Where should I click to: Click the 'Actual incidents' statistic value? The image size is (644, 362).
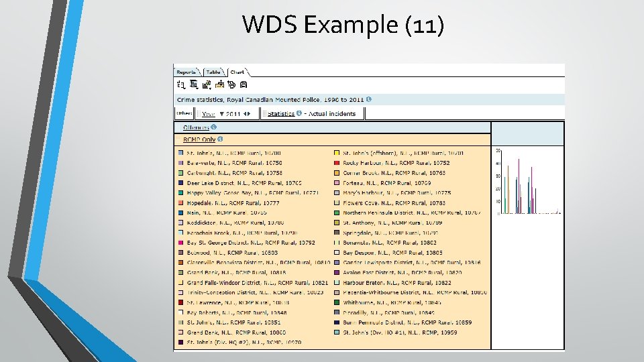(332, 114)
